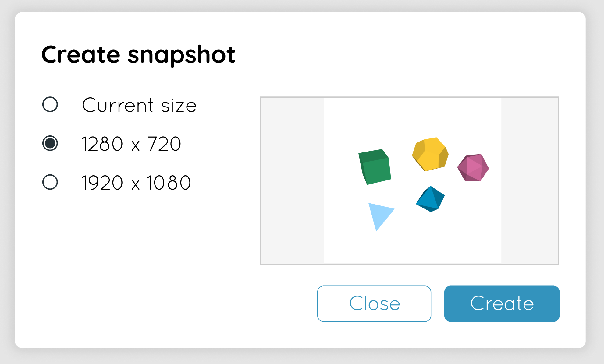This screenshot has height=364, width=604.
Task: Click the Current size label text
Action: coord(140,105)
